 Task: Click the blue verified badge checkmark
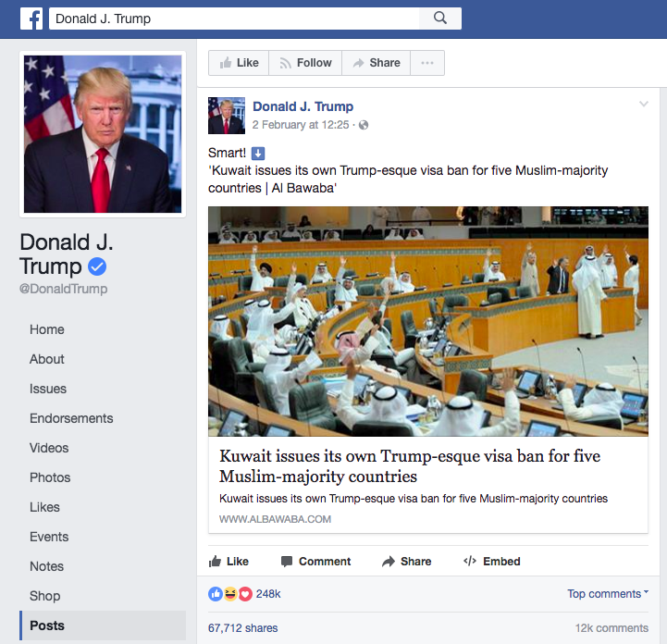point(97,266)
